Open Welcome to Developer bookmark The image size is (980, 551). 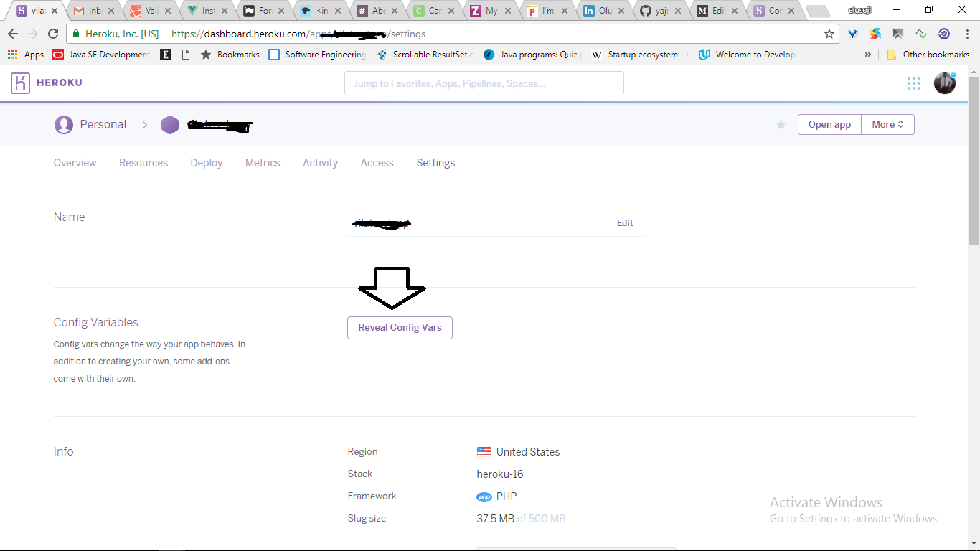point(748,55)
